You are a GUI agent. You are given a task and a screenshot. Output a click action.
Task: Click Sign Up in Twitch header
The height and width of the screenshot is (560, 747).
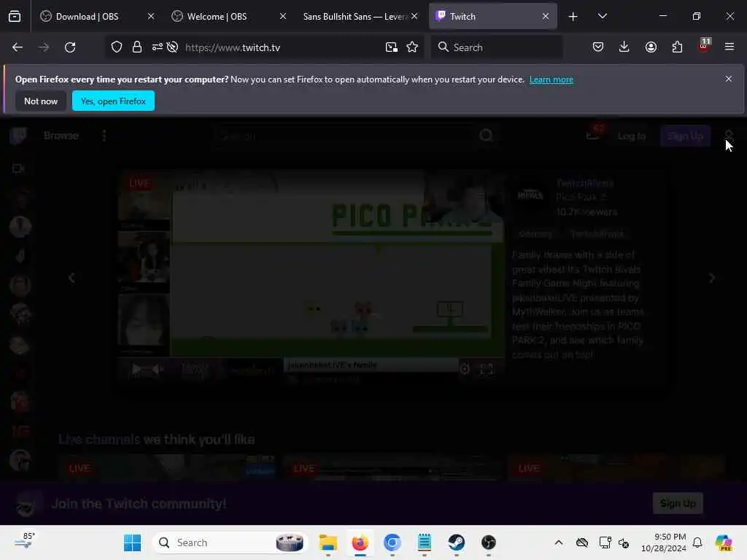pyautogui.click(x=685, y=136)
